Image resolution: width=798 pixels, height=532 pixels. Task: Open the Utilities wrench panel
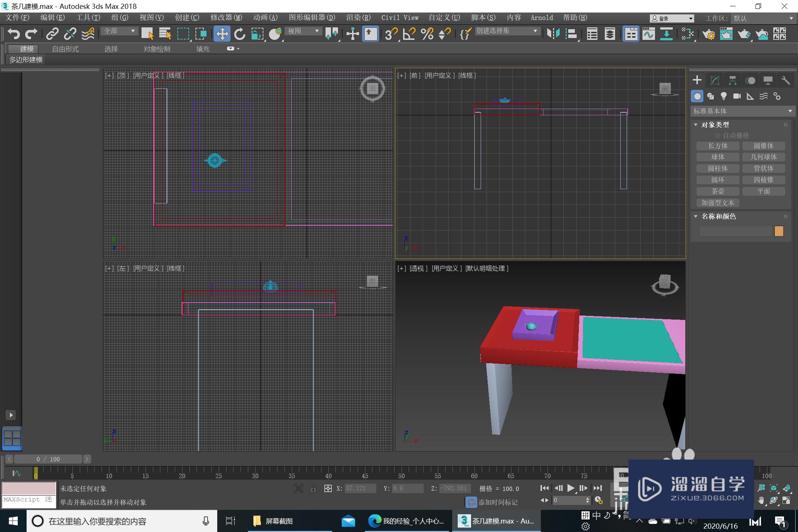click(786, 81)
